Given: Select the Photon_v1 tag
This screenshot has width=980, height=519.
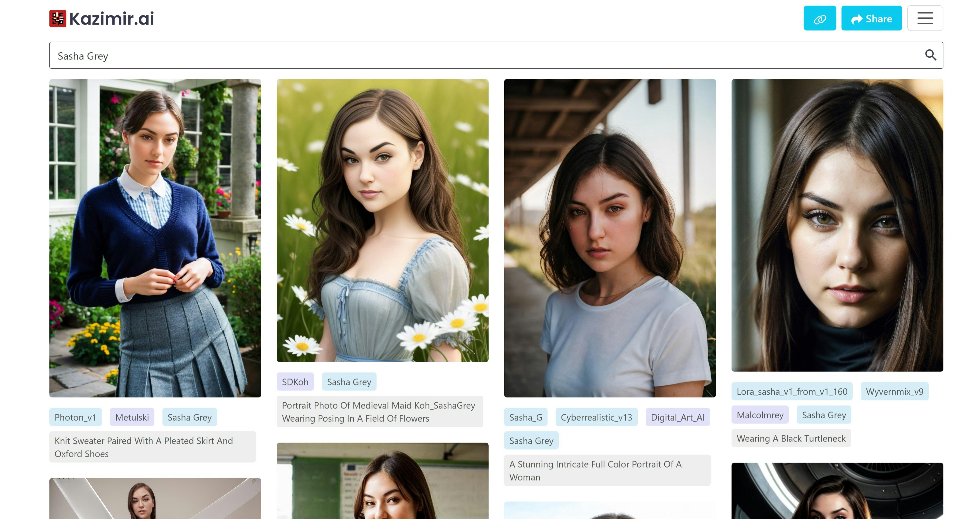Looking at the screenshot, I should coord(75,417).
